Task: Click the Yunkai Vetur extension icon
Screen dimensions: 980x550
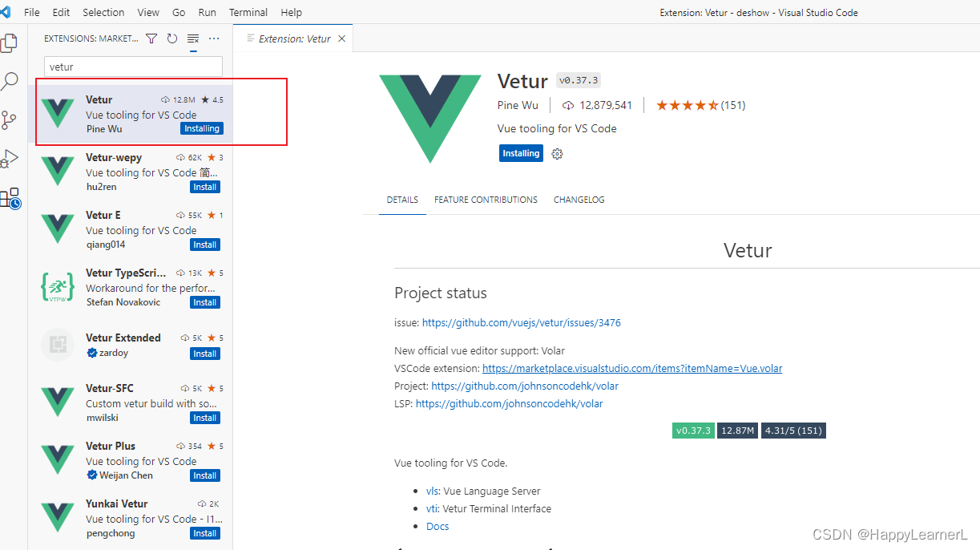Action: click(58, 517)
